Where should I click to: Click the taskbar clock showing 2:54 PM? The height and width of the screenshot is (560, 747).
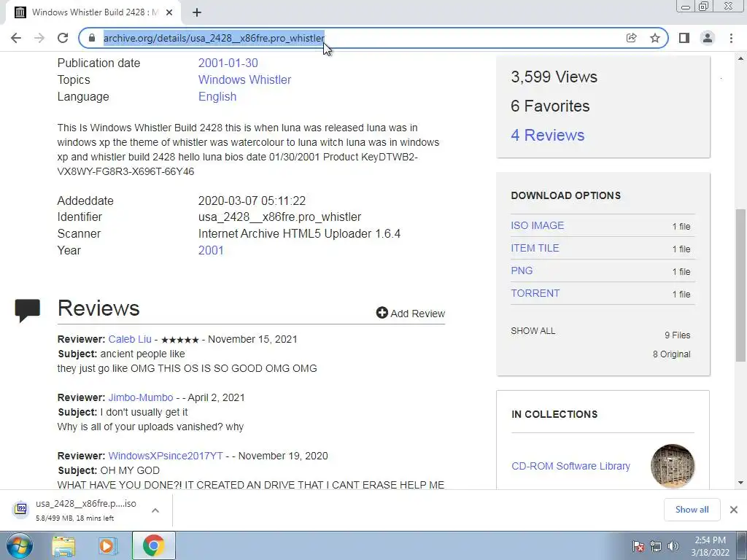(710, 545)
